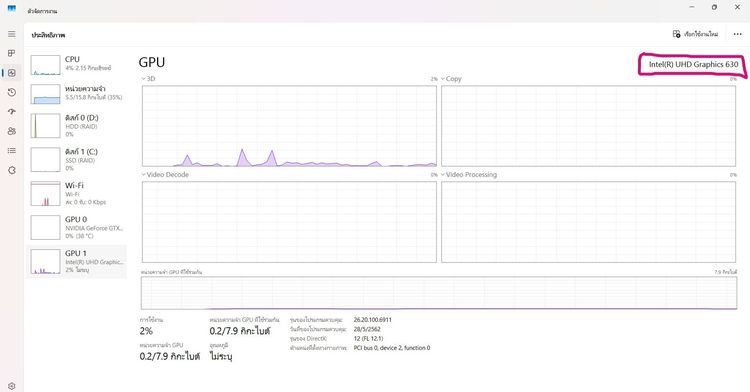Image resolution: width=750 pixels, height=392 pixels.
Task: Click the run new task button
Action: point(695,34)
